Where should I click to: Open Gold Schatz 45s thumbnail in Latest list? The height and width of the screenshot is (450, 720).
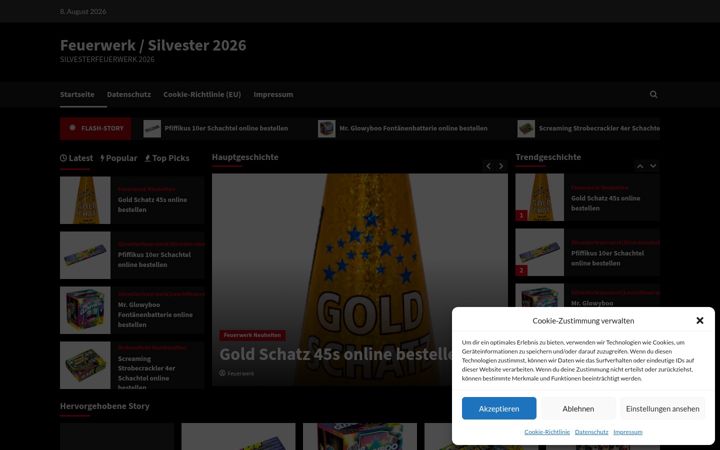click(85, 200)
